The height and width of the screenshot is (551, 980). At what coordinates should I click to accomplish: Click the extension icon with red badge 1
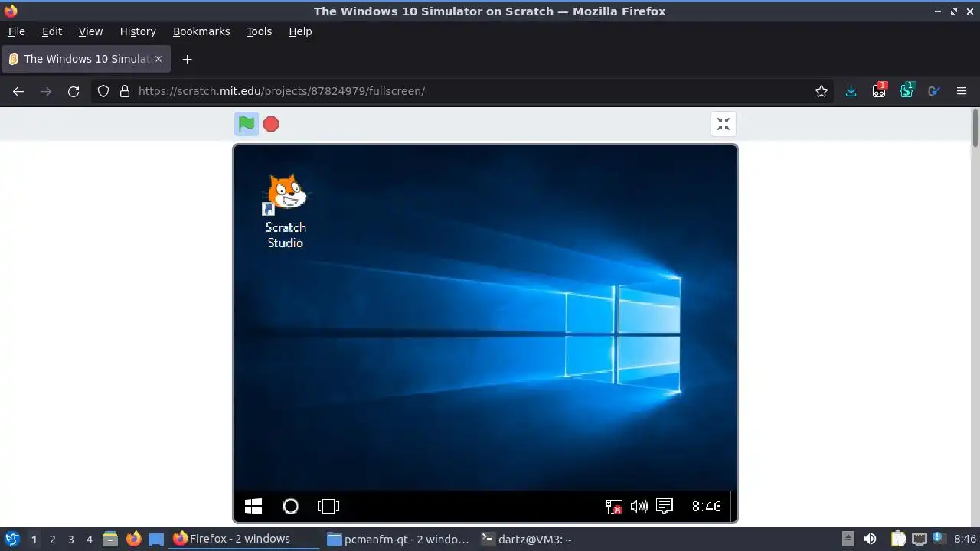pos(879,91)
